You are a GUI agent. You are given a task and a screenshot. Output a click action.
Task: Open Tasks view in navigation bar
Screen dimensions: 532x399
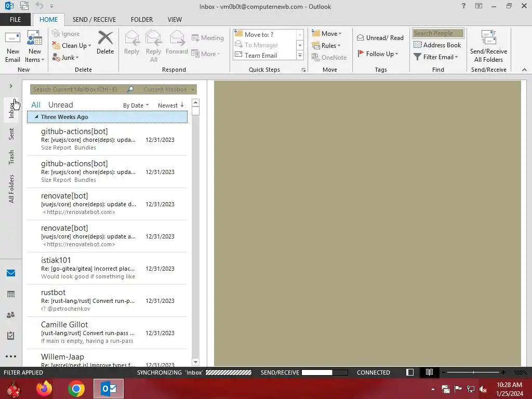click(x=11, y=336)
